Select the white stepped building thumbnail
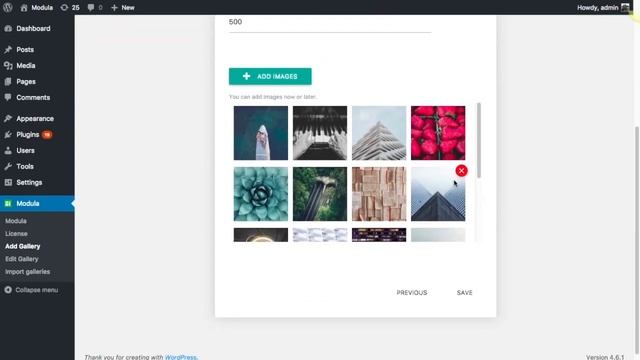The height and width of the screenshot is (360, 640). [x=379, y=133]
